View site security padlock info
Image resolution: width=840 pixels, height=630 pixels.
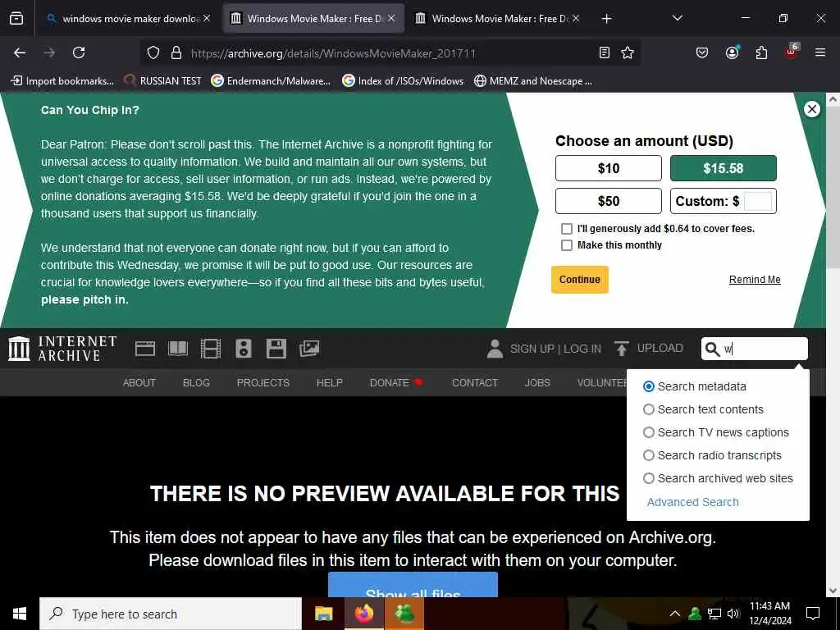click(176, 52)
